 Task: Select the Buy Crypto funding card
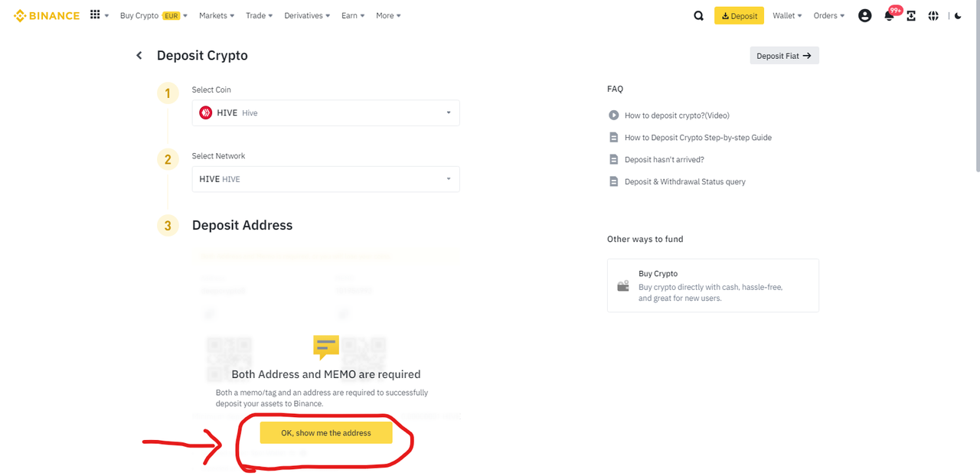pyautogui.click(x=713, y=285)
